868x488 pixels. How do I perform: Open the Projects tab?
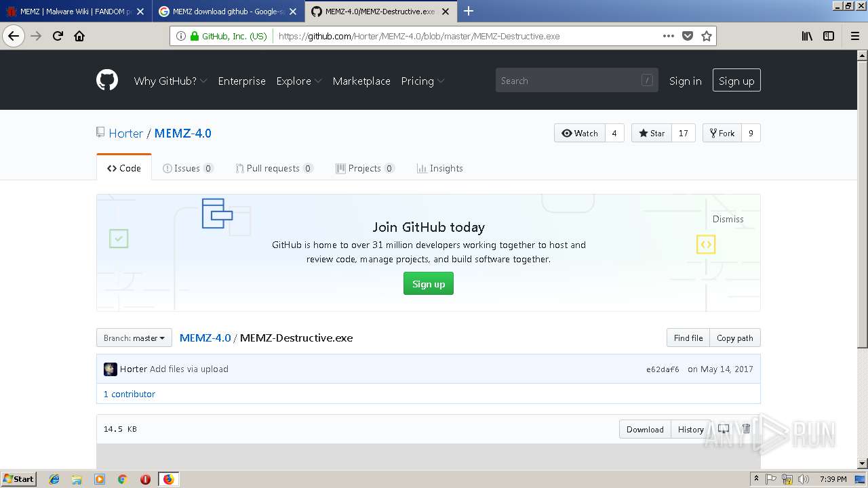365,168
